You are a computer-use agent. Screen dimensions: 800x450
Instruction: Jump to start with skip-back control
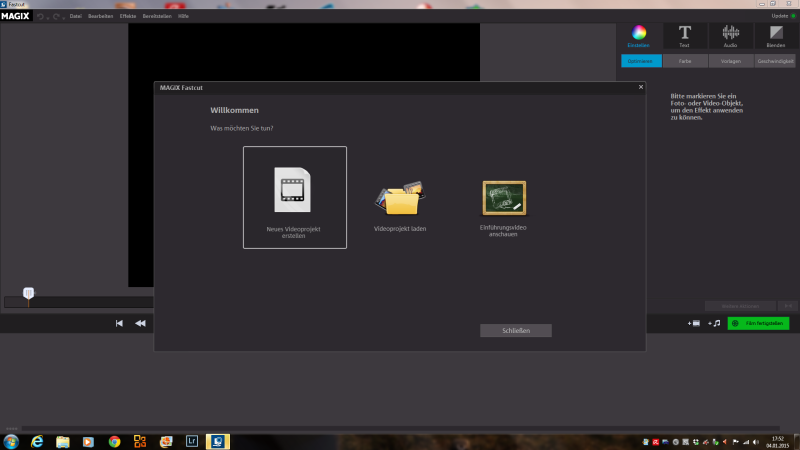119,323
